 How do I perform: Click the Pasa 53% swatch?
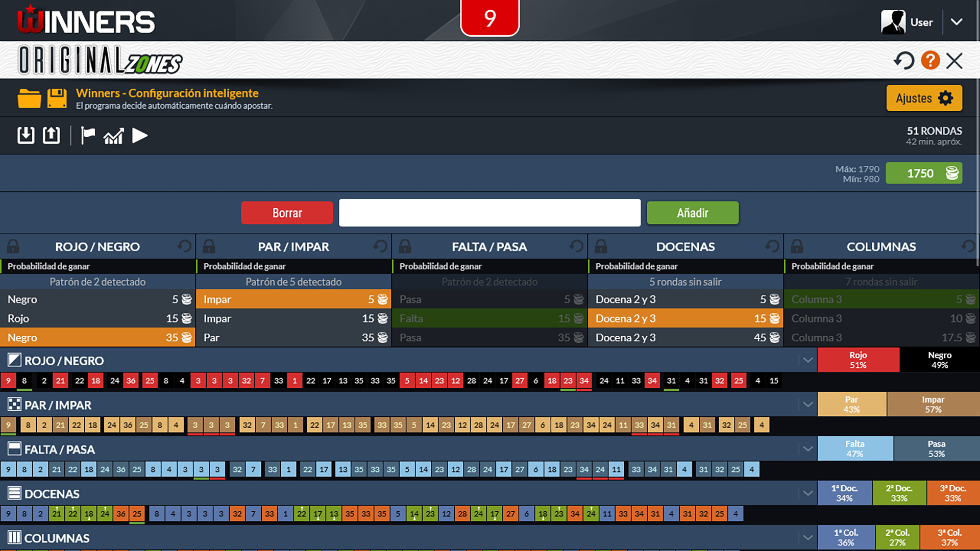937,448
